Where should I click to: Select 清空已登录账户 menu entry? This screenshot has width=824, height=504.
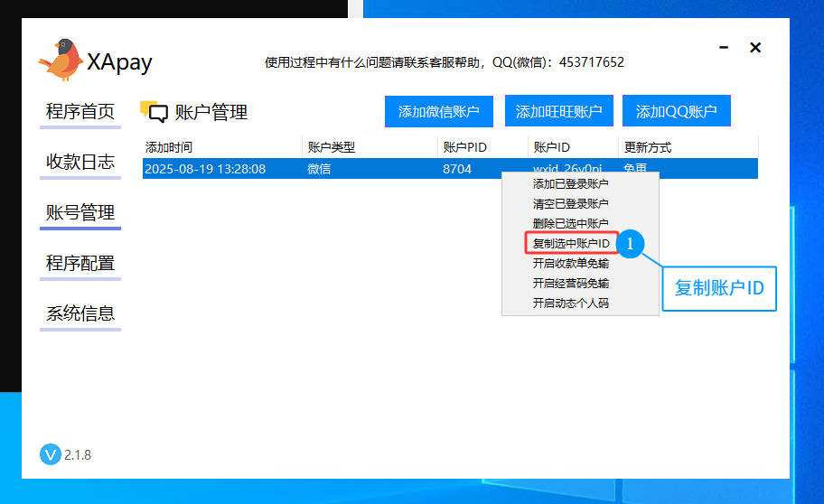(x=570, y=204)
